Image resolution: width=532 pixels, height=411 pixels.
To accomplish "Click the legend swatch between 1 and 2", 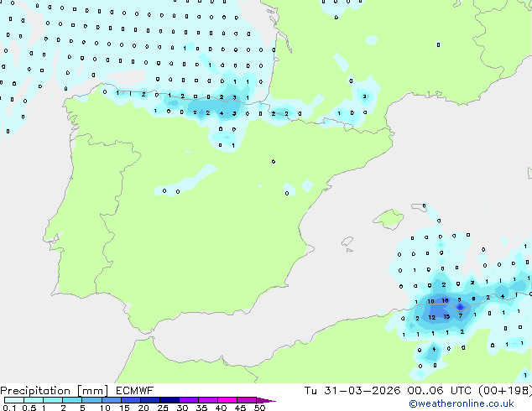I will 53,400.
